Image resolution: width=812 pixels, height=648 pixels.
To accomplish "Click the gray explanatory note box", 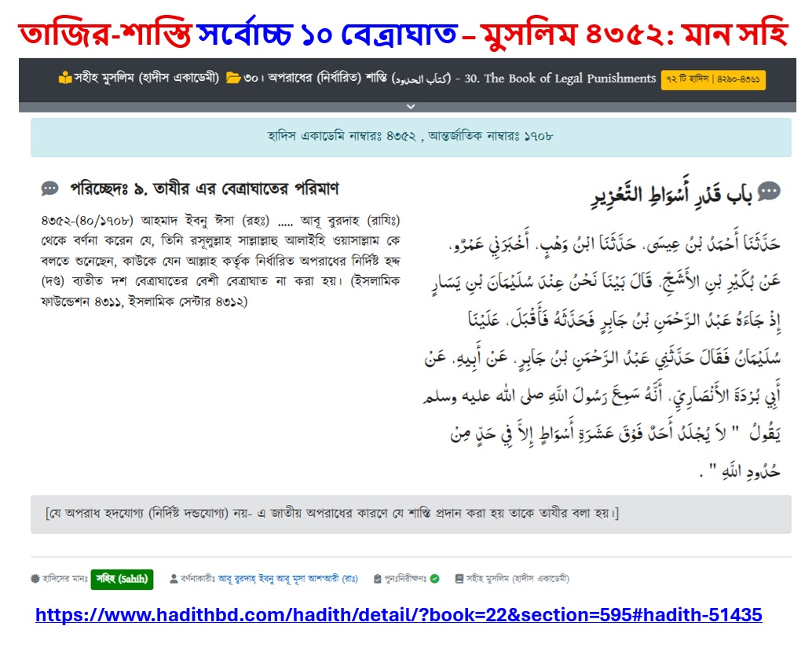I will coord(411,514).
